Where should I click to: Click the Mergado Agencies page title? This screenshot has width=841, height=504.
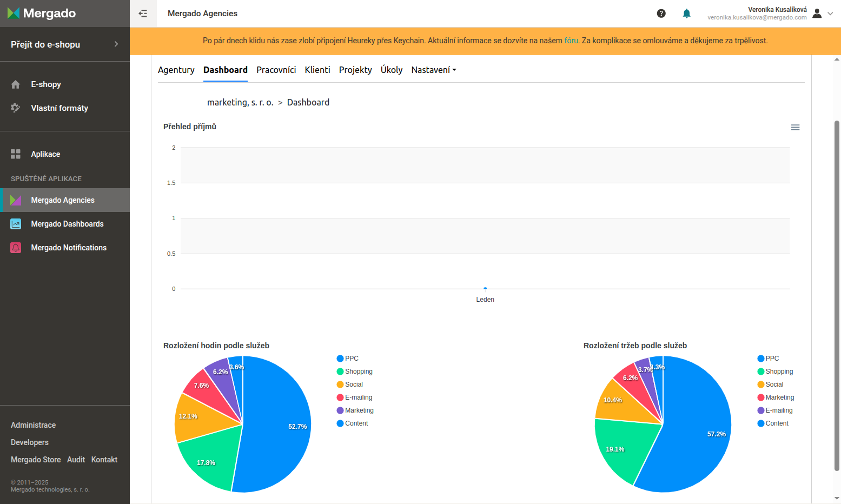pos(202,14)
